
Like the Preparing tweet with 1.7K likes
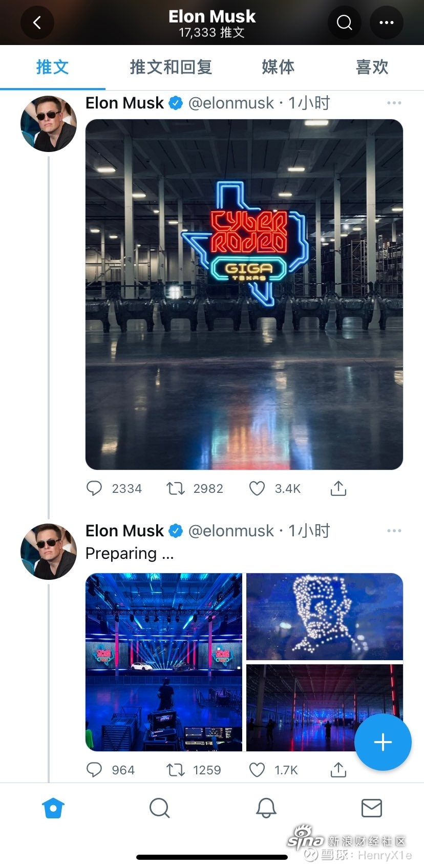click(x=257, y=770)
